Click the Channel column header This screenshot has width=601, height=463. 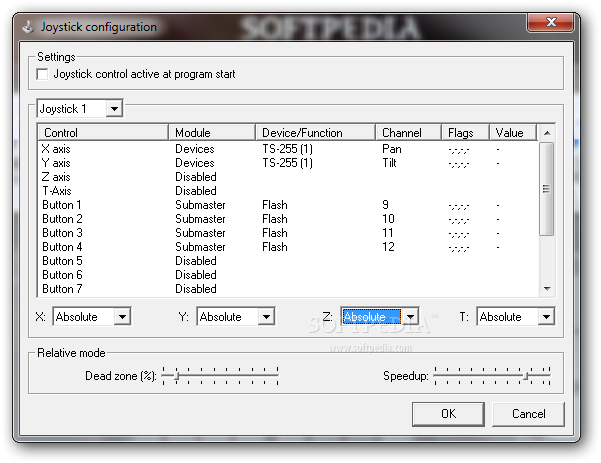408,133
